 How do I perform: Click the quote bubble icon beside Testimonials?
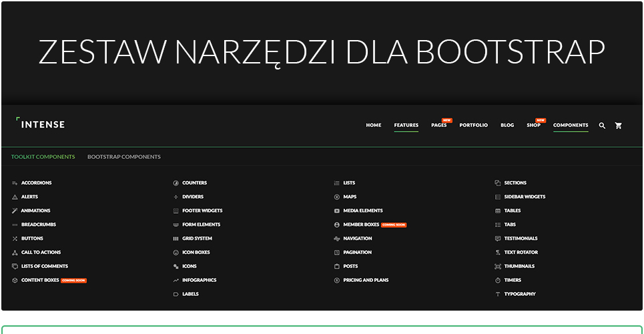point(498,238)
